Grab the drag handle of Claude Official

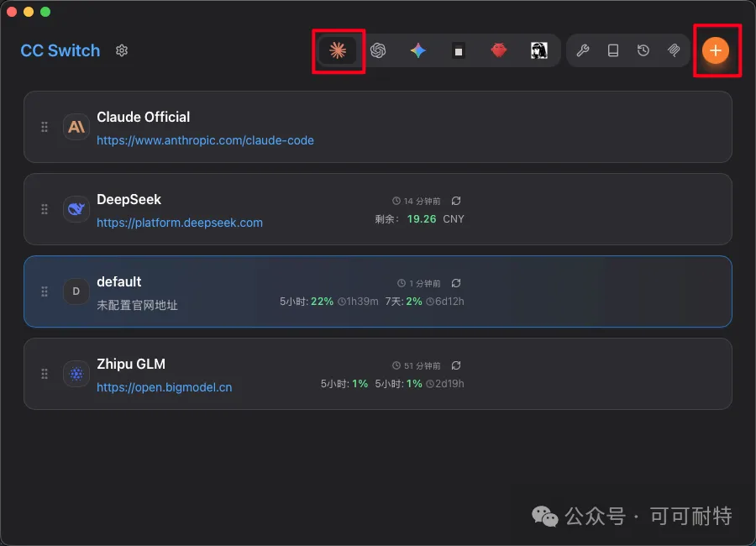click(x=45, y=127)
